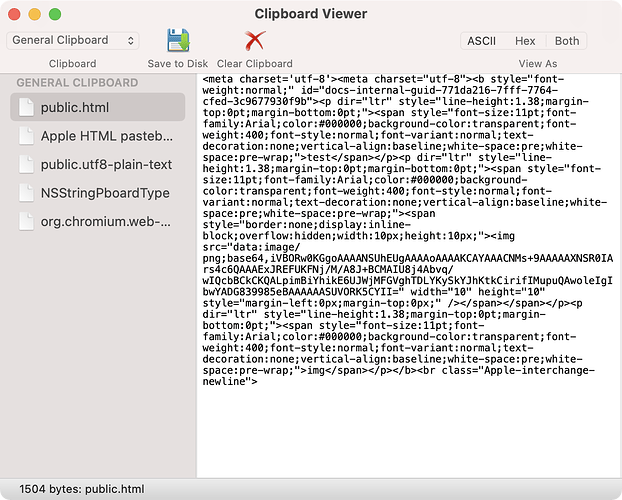Screen dimensions: 622x500
Task: Select the NSStringPboardType entry
Action: (x=98, y=193)
